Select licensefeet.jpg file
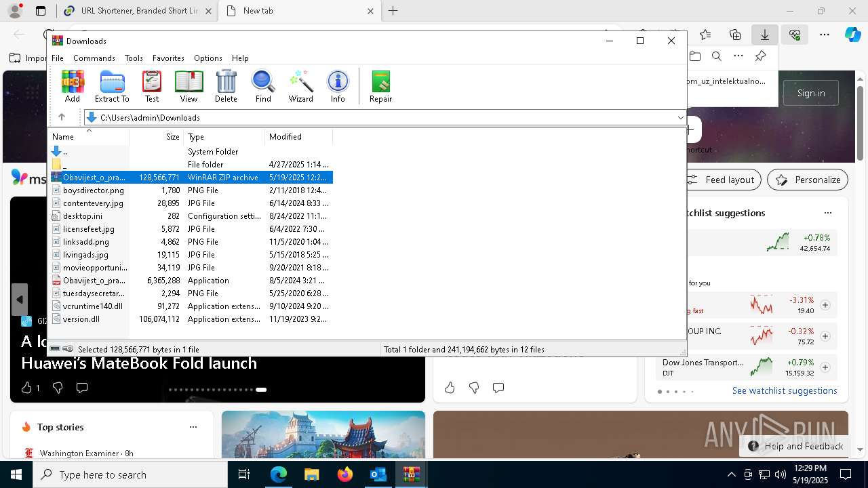The height and width of the screenshot is (488, 868). pos(191,229)
